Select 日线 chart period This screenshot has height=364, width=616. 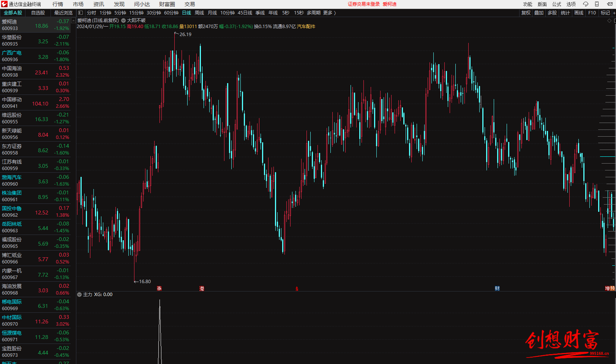pyautogui.click(x=186, y=13)
